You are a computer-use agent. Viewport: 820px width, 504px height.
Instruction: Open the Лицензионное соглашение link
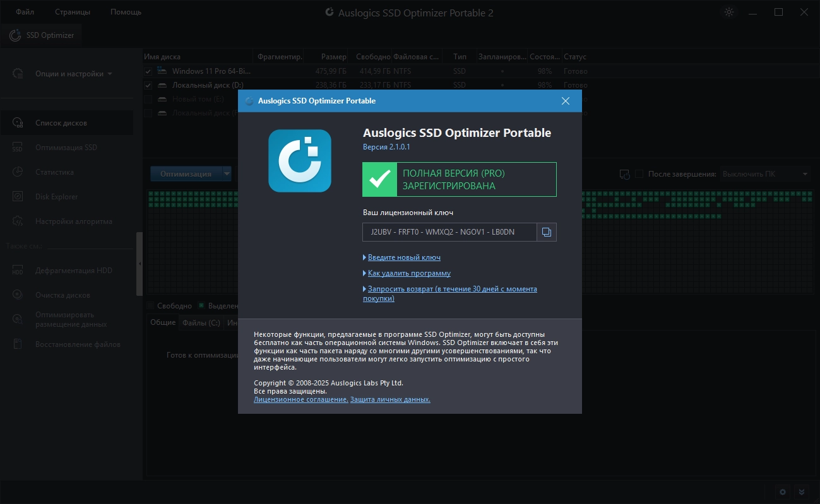click(x=300, y=399)
